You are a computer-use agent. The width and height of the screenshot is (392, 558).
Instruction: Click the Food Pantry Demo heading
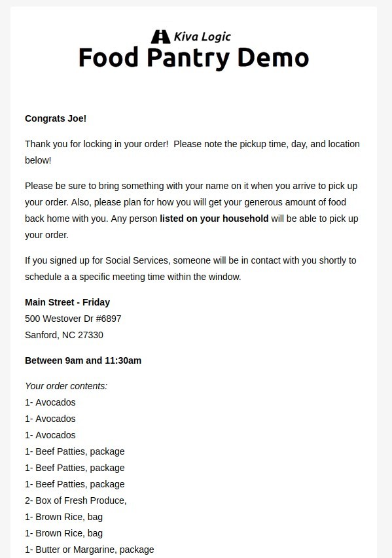click(194, 58)
